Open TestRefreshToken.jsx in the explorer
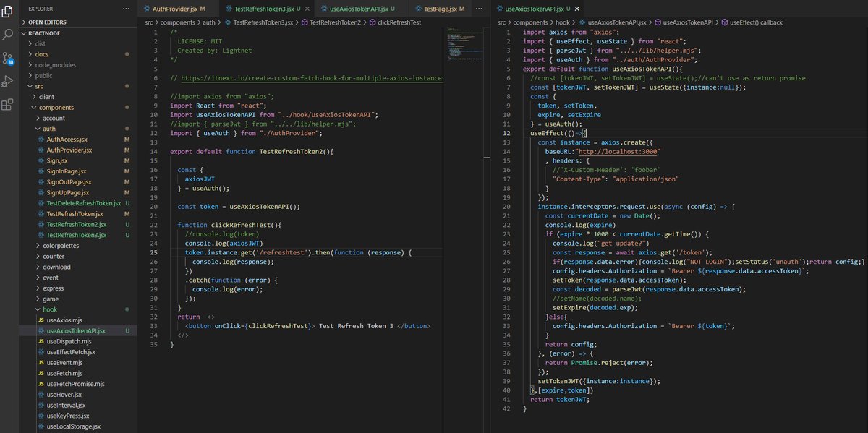This screenshot has width=868, height=433. pos(78,214)
